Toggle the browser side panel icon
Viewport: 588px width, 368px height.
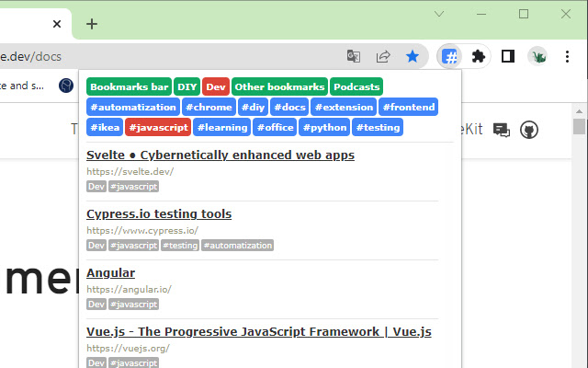(x=508, y=57)
